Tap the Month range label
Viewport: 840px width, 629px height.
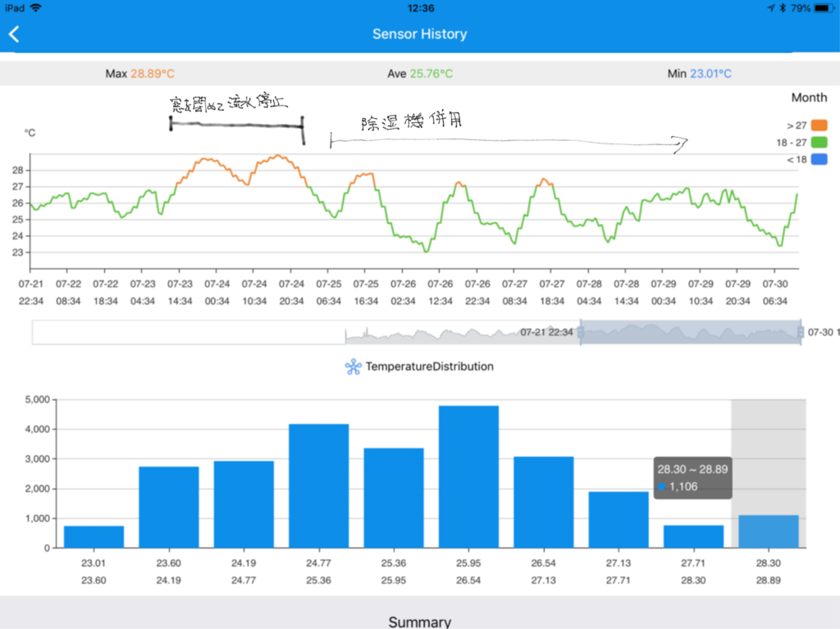tap(809, 98)
